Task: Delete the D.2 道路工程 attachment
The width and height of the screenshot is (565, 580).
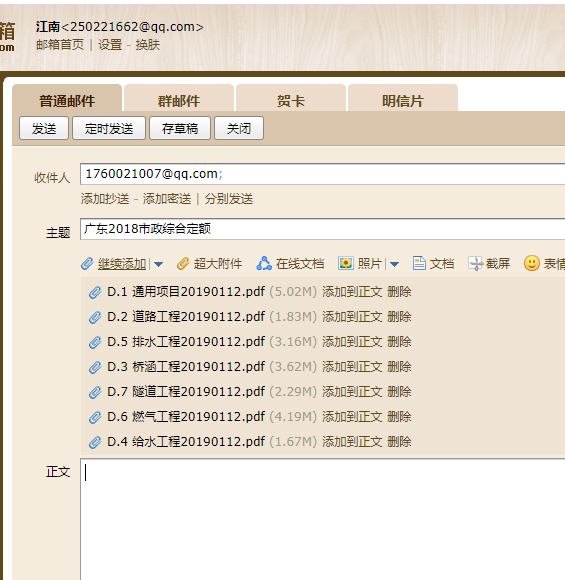Action: click(x=399, y=317)
